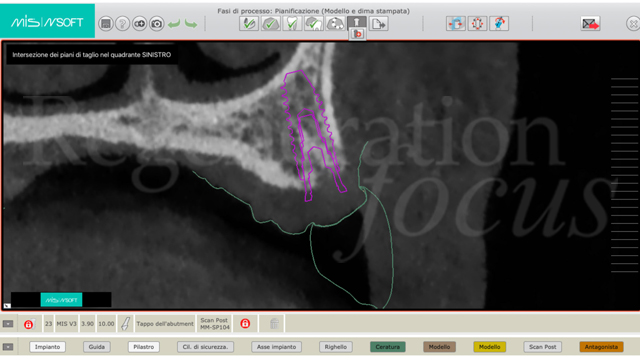The height and width of the screenshot is (360, 640).
Task: Click the Antagonista button
Action: pyautogui.click(x=601, y=347)
